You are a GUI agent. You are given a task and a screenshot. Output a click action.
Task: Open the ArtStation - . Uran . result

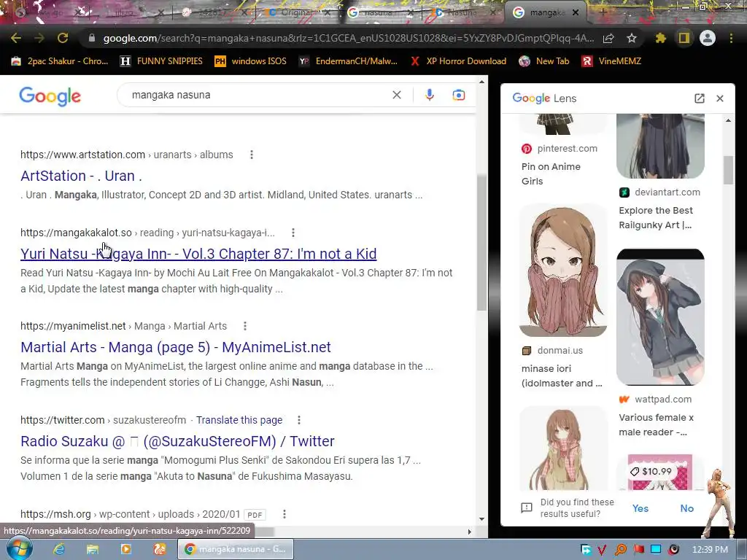(x=82, y=176)
